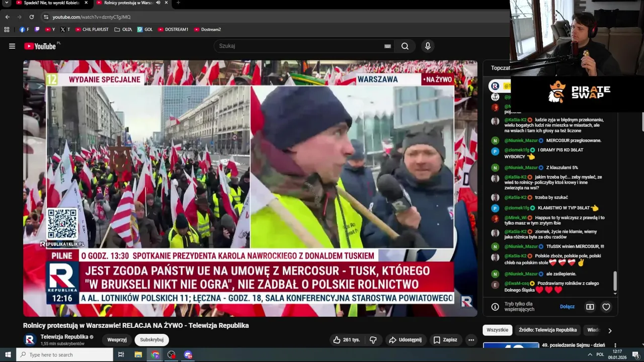644x362 pixels.
Task: Open site information icon in address bar
Action: (x=46, y=17)
